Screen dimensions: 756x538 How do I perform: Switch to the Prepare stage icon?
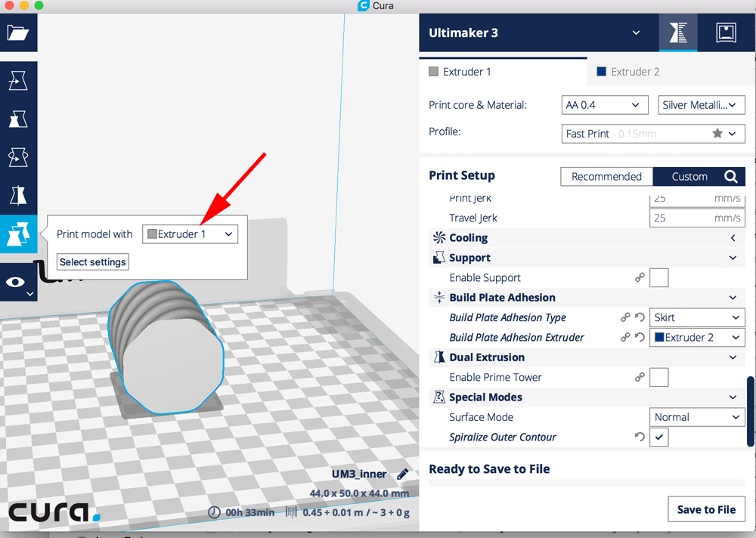tap(678, 32)
